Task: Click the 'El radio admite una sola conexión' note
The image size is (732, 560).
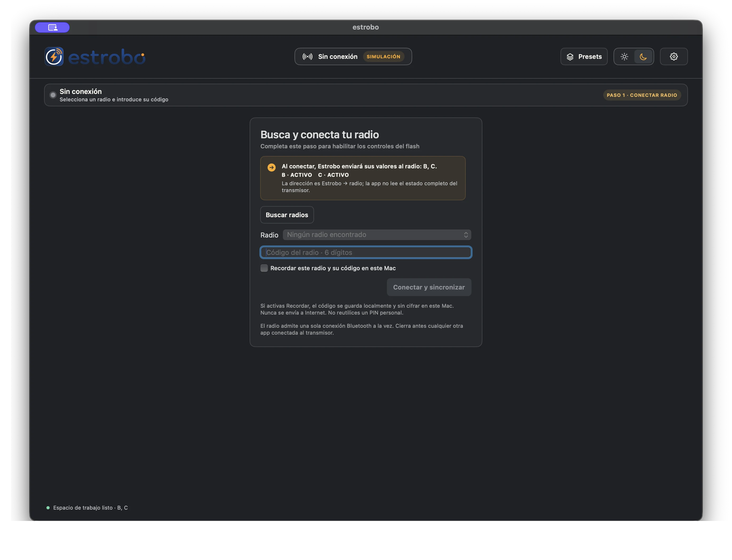Action: tap(361, 329)
